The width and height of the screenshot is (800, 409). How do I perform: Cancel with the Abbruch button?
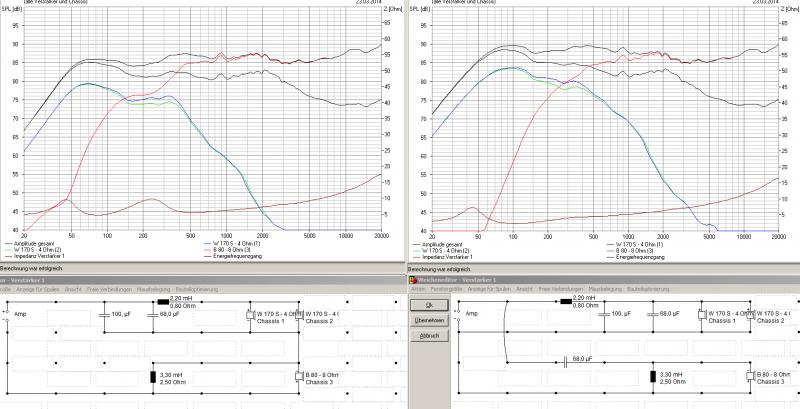pyautogui.click(x=429, y=336)
